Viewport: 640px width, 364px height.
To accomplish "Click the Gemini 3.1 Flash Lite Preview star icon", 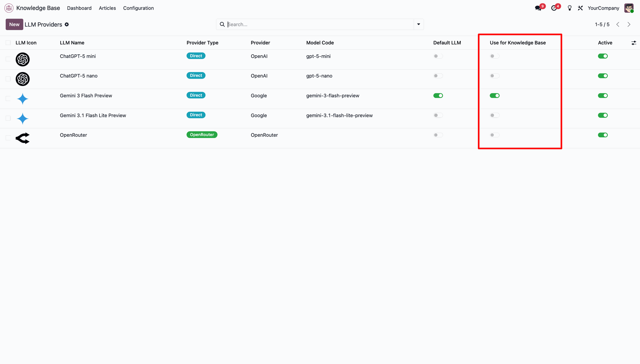I will pos(23,118).
